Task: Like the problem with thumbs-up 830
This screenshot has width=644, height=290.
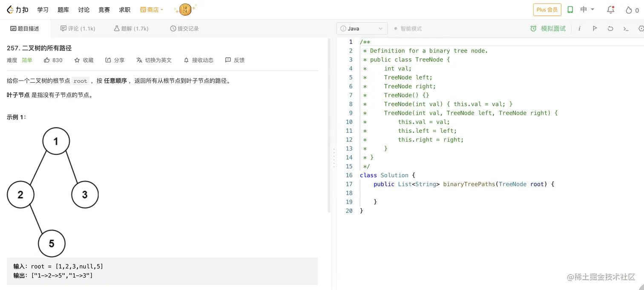Action: point(53,60)
